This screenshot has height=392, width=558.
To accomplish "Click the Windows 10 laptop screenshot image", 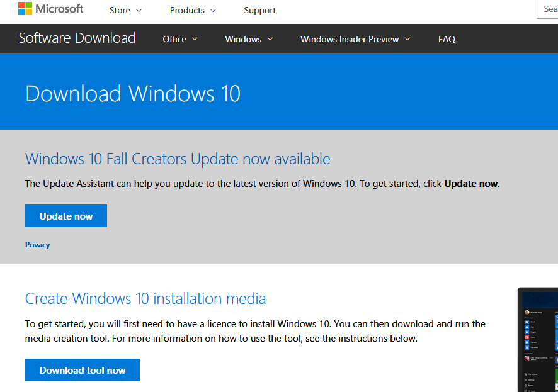I will point(538,340).
